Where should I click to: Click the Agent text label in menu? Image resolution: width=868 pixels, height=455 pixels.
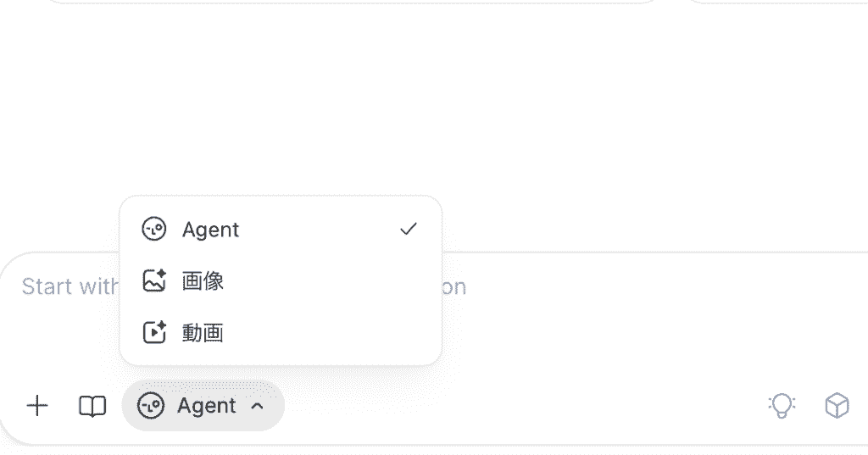click(x=210, y=230)
